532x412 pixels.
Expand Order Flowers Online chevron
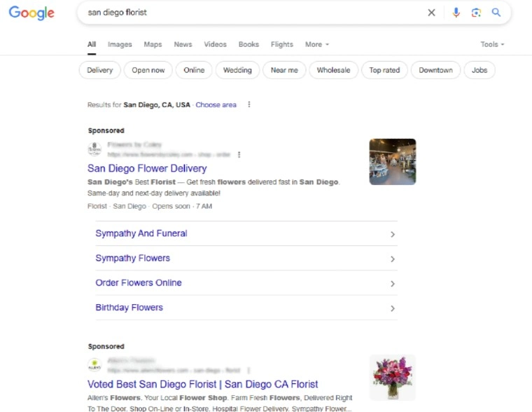click(393, 284)
